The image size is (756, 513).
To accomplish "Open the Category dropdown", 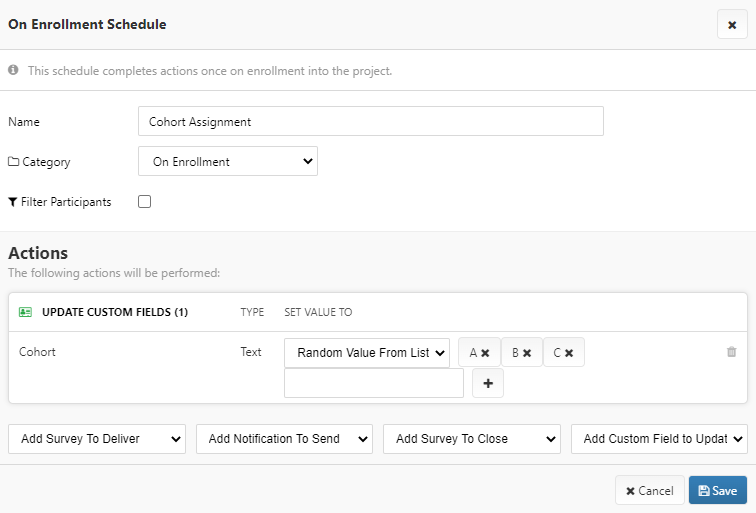I will (x=227, y=161).
